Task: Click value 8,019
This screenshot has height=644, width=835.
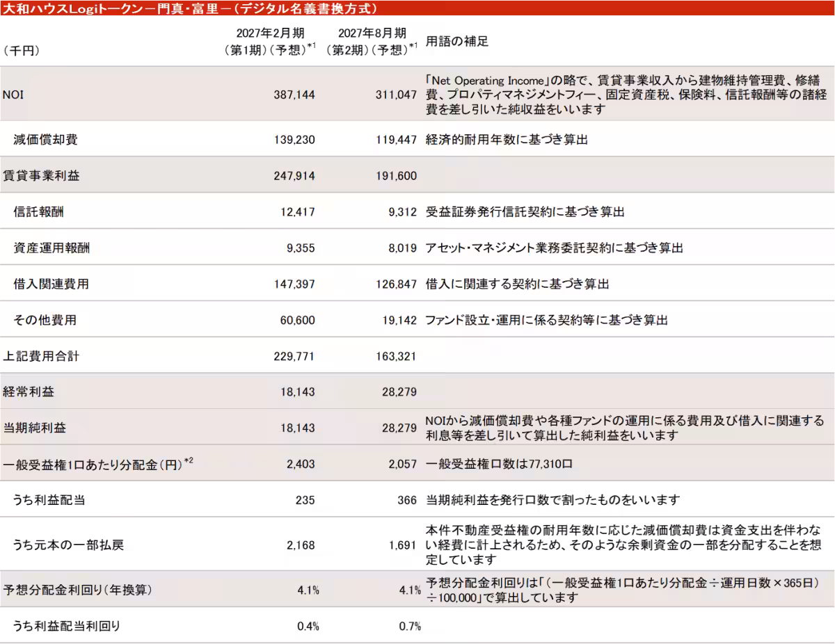Action: [x=403, y=248]
